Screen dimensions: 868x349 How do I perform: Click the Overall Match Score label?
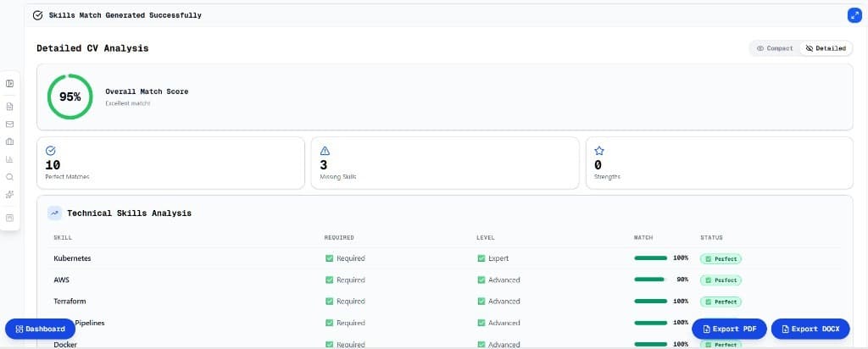(x=147, y=91)
